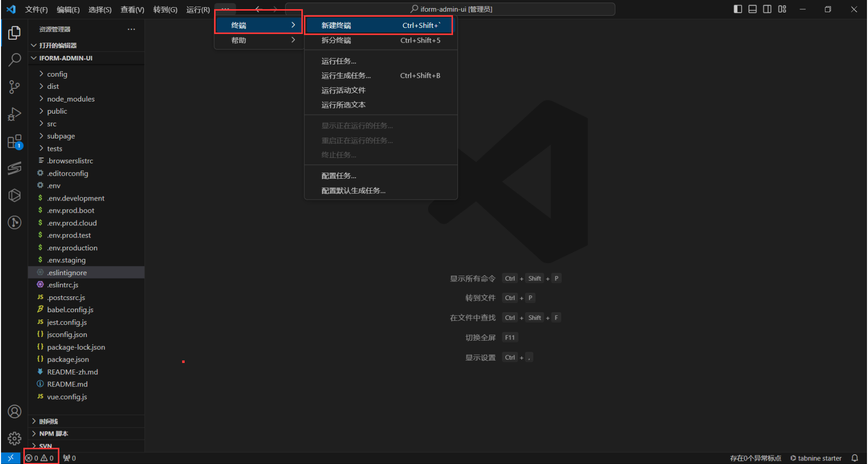
Task: Toggle the bottom panel layout button
Action: 753,9
